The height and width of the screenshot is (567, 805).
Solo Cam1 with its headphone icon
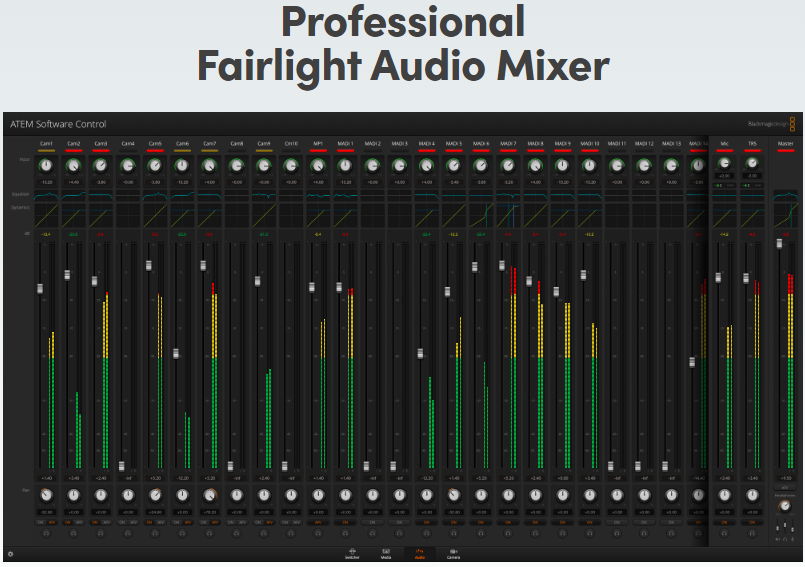pos(46,534)
